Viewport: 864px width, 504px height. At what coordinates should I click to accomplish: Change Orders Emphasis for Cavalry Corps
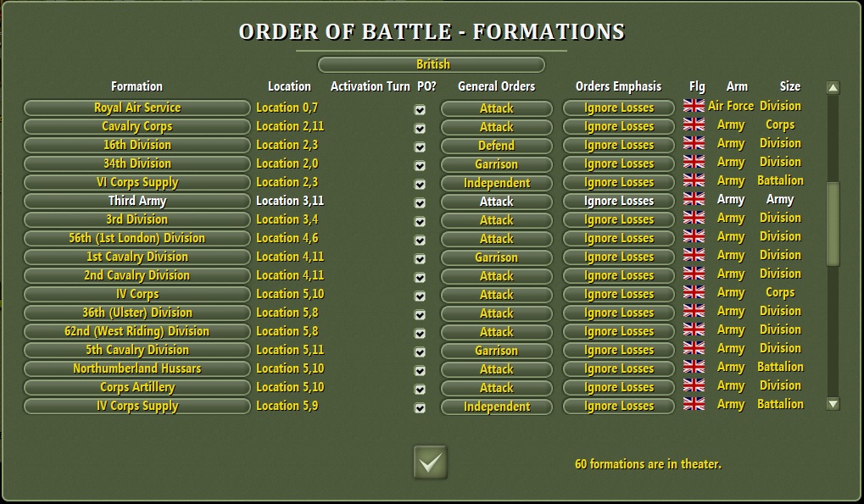(617, 125)
